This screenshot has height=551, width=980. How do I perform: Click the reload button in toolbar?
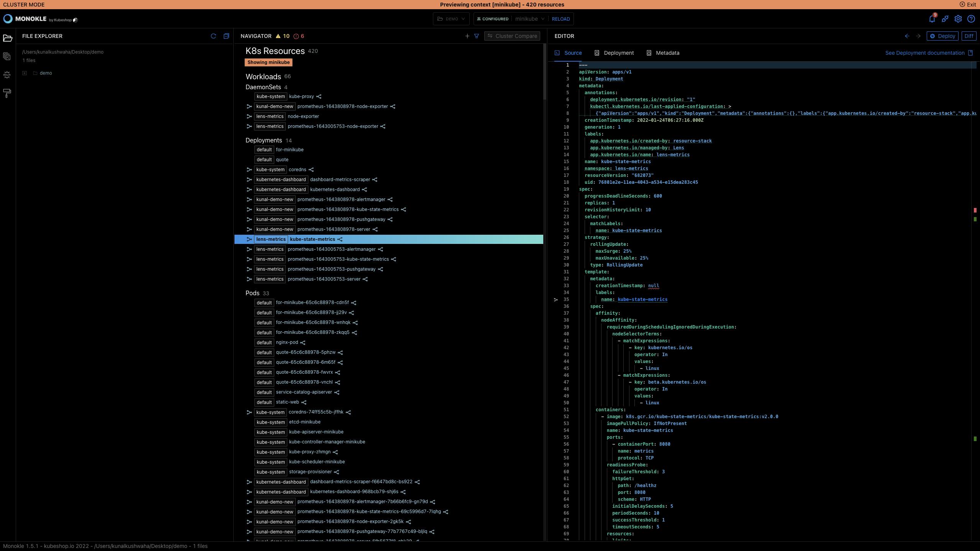pos(561,18)
